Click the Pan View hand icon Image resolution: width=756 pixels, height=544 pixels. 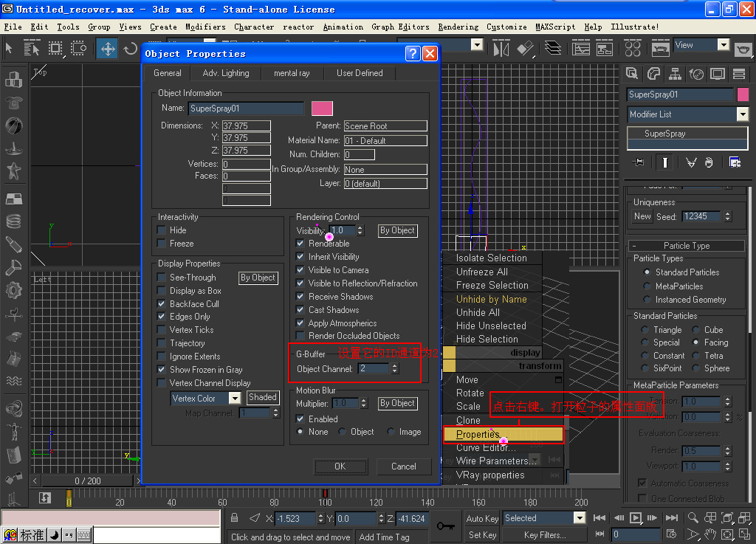(710, 534)
